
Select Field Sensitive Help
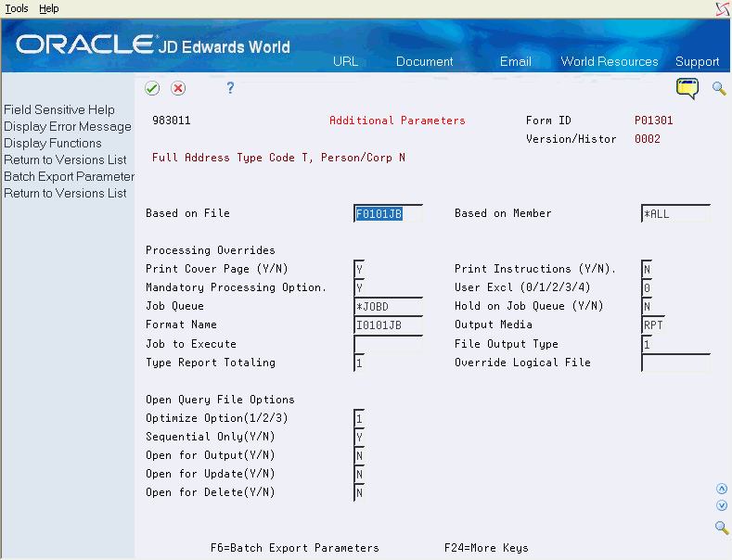click(x=59, y=109)
